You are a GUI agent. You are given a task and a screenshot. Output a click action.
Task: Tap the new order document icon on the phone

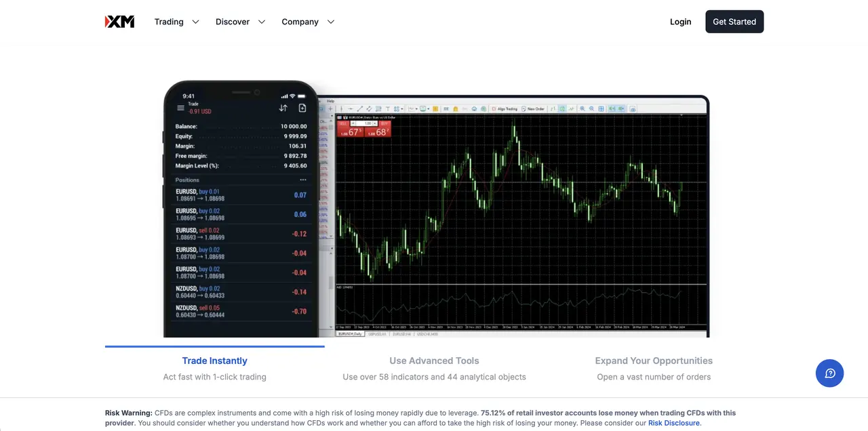tap(302, 108)
